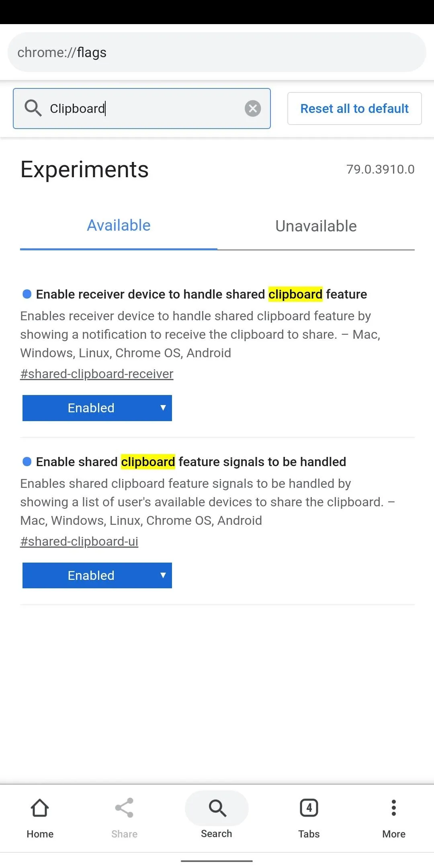Click Reset all to default button
The width and height of the screenshot is (434, 868).
point(354,108)
